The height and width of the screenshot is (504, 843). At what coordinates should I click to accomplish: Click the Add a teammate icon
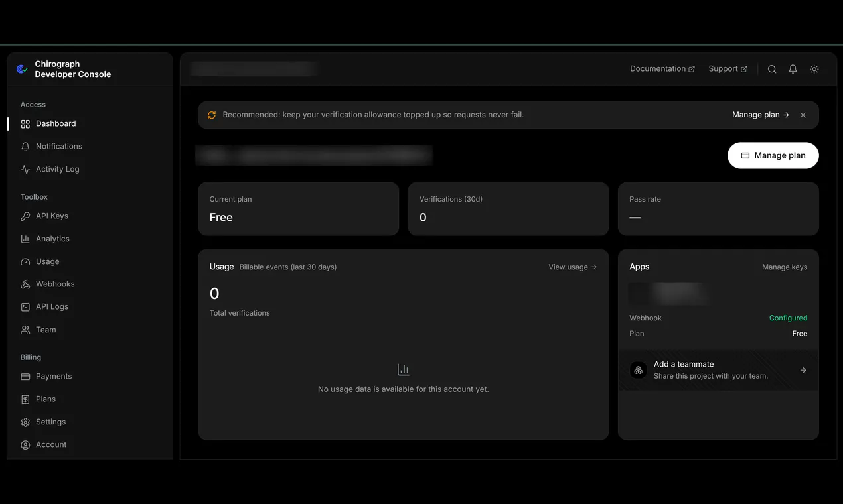pyautogui.click(x=638, y=370)
